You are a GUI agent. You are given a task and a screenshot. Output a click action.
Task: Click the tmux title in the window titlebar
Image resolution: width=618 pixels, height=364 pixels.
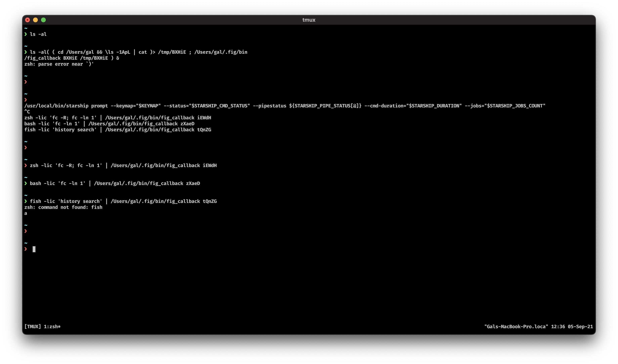point(309,20)
